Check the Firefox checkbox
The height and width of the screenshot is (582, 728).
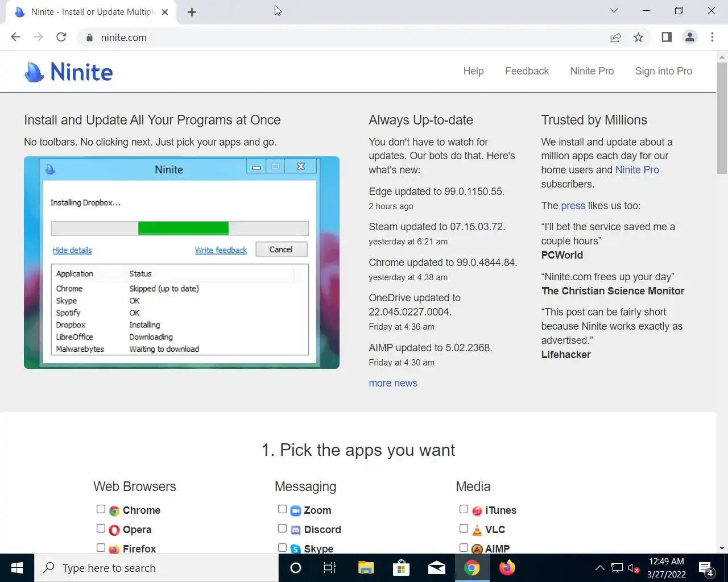[101, 548]
